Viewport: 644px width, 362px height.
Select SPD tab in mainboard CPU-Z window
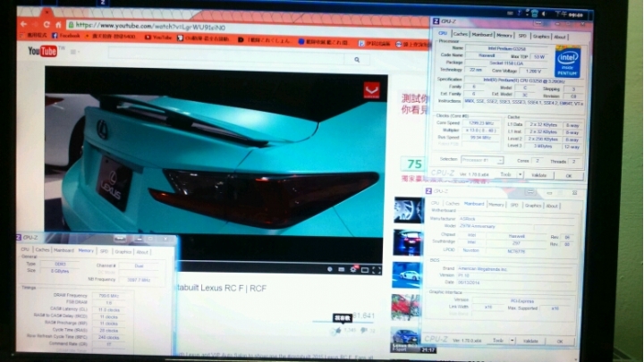click(513, 205)
